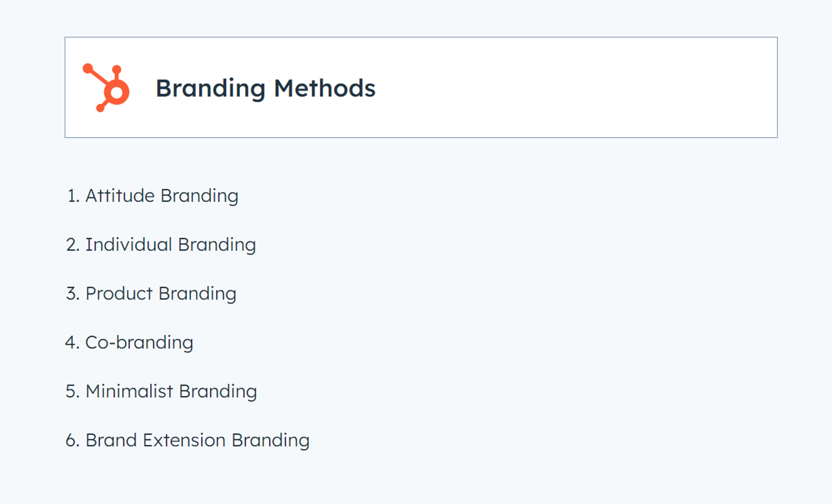Click "Branding" after the word Individual
This screenshot has height=504, width=832.
217,245
